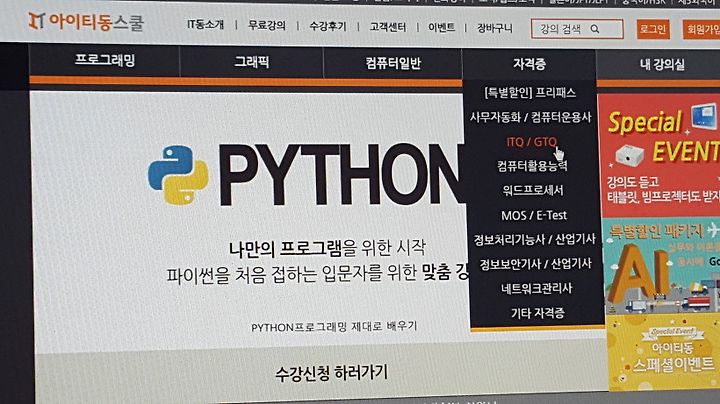Open the IT동소개 menu
The height and width of the screenshot is (404, 720).
point(205,24)
